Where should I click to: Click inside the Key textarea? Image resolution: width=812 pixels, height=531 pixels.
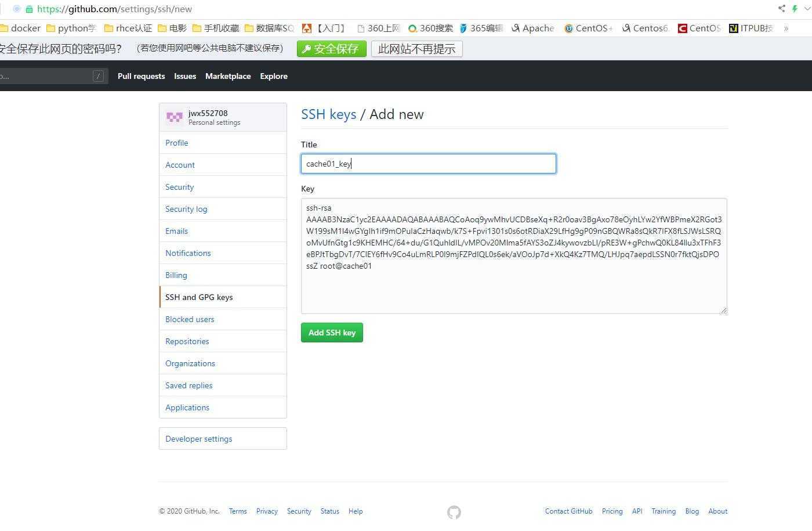(514, 256)
